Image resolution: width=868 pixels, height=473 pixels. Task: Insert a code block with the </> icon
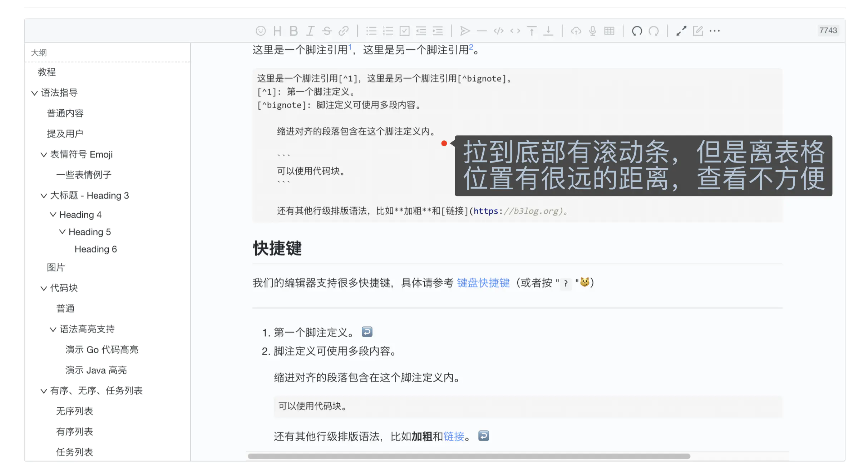[498, 31]
